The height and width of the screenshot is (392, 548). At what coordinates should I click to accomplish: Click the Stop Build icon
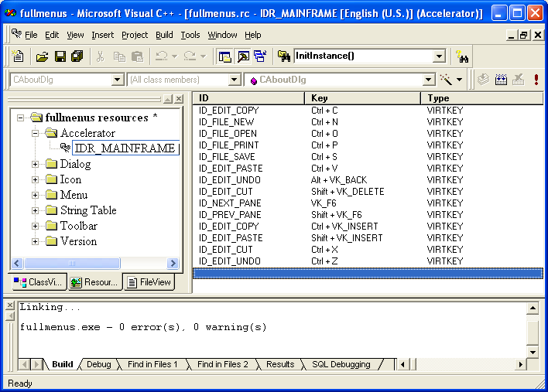[519, 80]
